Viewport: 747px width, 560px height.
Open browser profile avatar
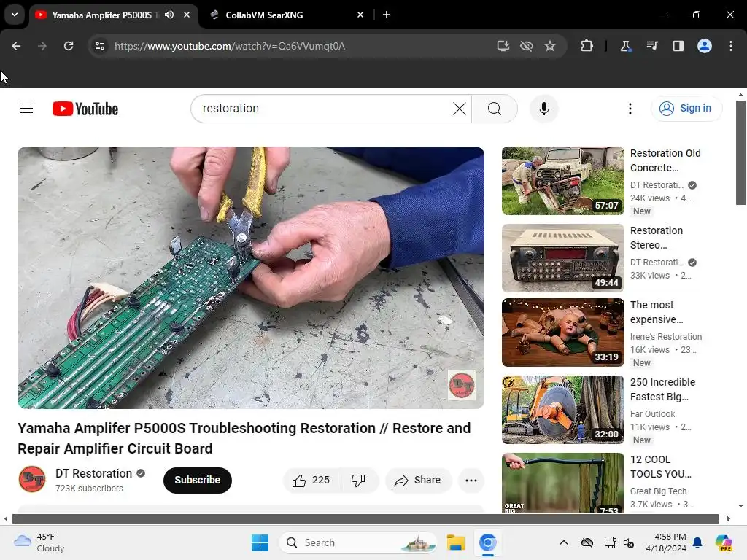(705, 46)
